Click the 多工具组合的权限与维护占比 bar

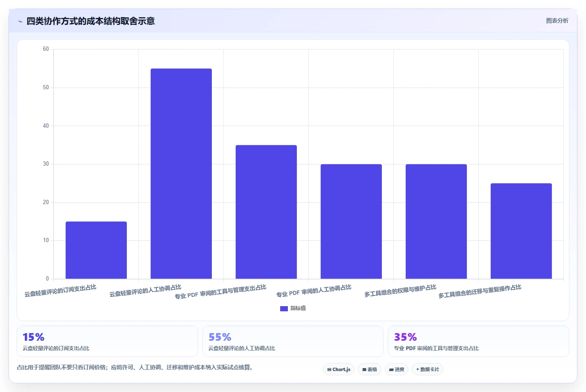coord(436,222)
